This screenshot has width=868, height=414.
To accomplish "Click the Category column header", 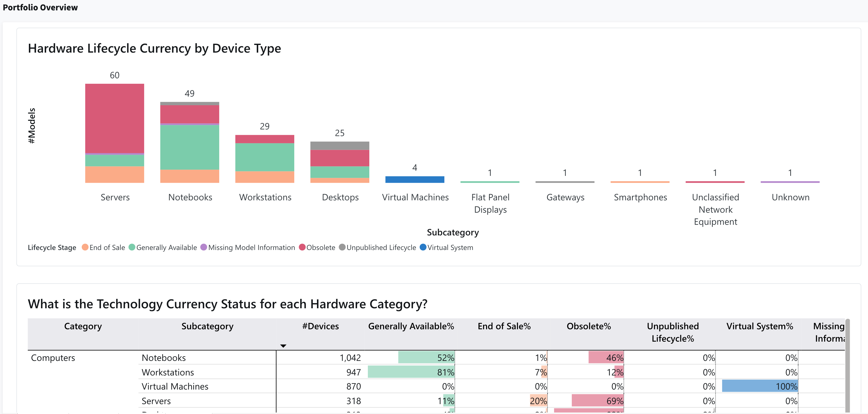I will coord(83,326).
